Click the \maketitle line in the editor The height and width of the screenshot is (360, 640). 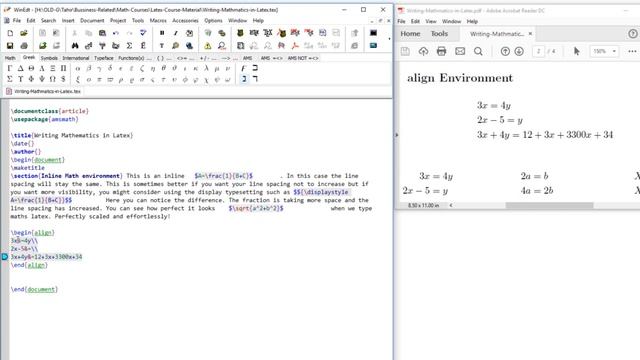coord(28,168)
